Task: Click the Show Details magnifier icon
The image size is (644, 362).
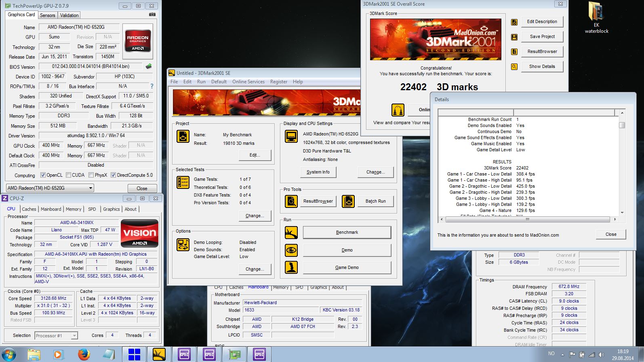Action: 514,67
